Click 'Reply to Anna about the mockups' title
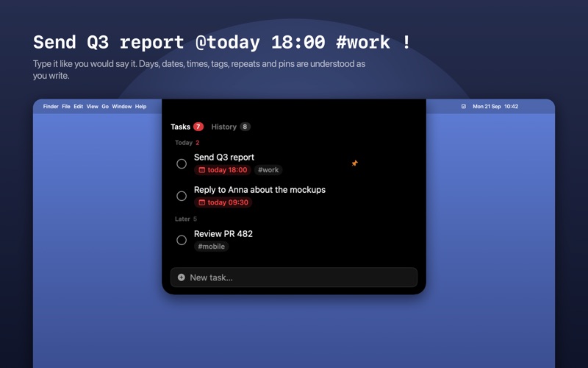The image size is (588, 368). pyautogui.click(x=259, y=190)
